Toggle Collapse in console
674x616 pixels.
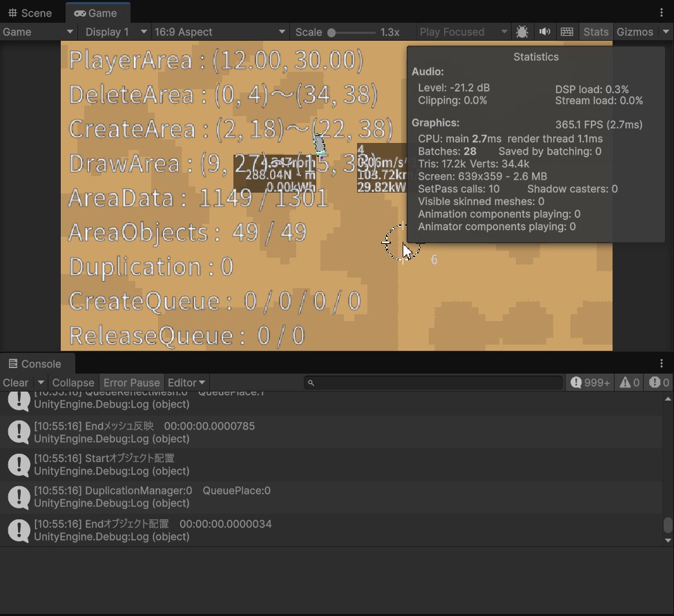[73, 383]
